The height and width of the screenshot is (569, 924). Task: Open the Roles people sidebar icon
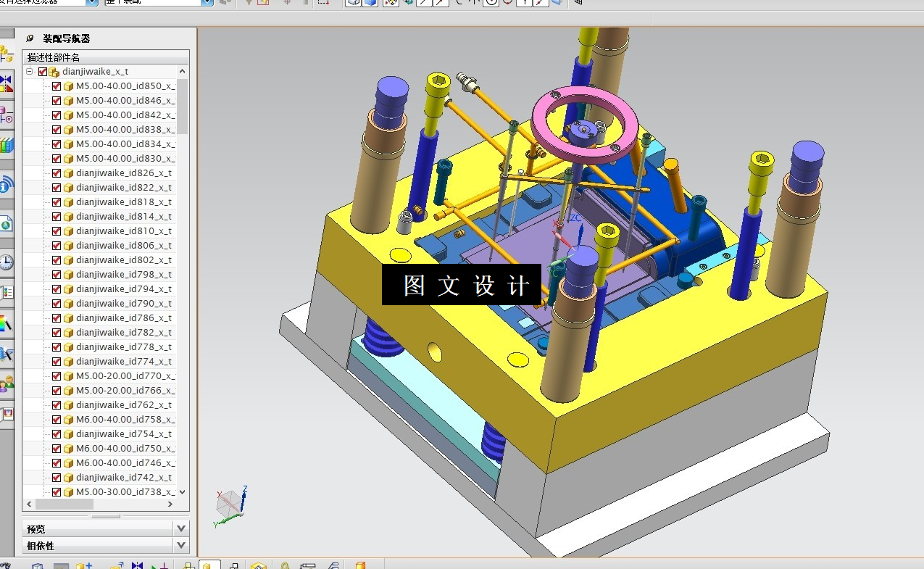(x=6, y=384)
